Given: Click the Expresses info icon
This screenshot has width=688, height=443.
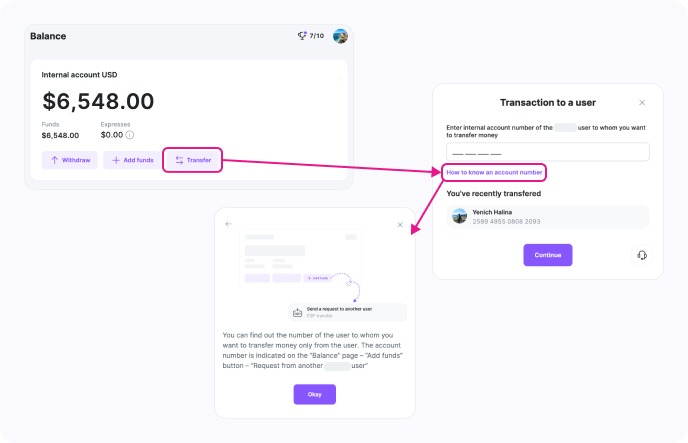Looking at the screenshot, I should (x=130, y=135).
